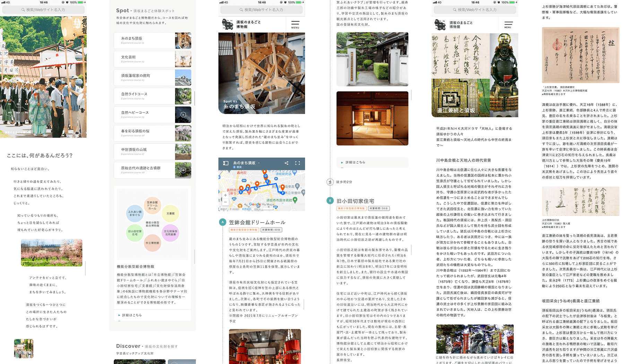Open the 糸のまち須坂 course card
Screen dimensions: 624x364
point(152,41)
